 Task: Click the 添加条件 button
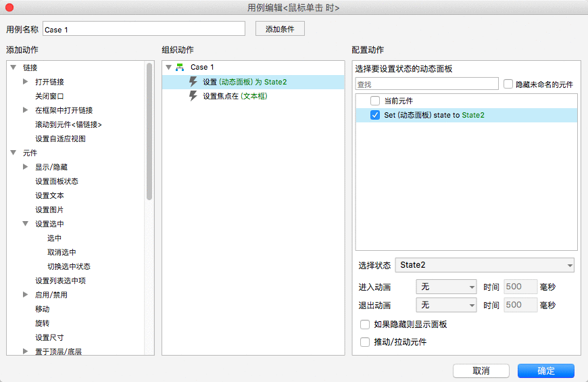point(280,29)
